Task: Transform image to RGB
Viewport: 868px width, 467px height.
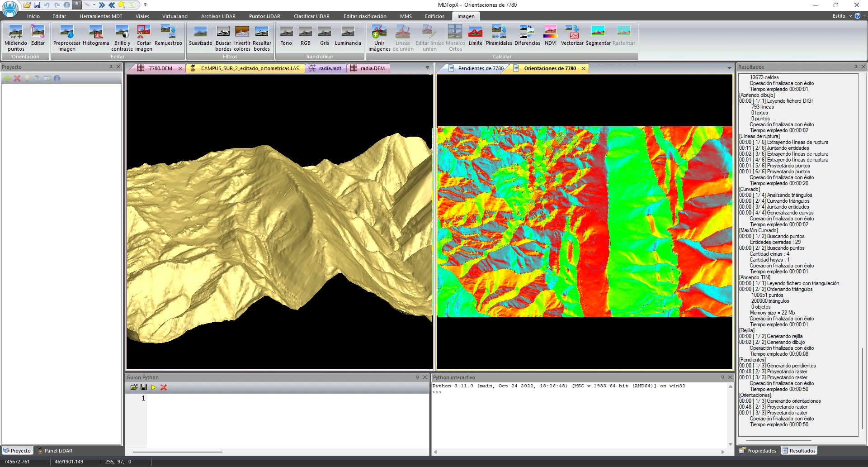Action: tap(306, 35)
